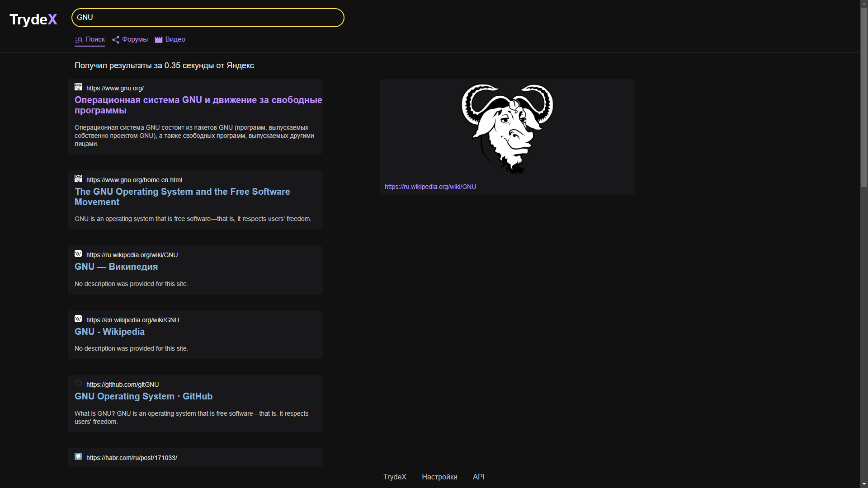The image size is (868, 488).
Task: Click GitHub favicon beside github.com/gitGNU
Action: tap(78, 384)
